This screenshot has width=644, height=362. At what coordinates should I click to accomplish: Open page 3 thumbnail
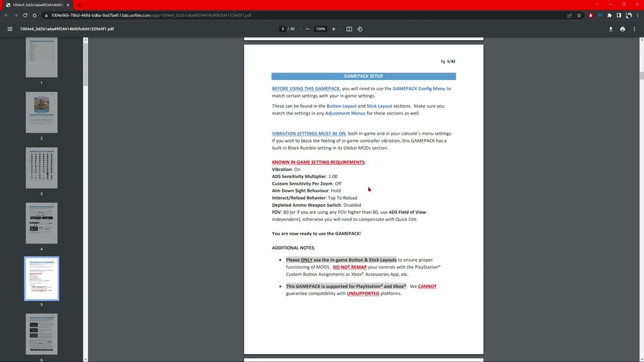tap(42, 168)
